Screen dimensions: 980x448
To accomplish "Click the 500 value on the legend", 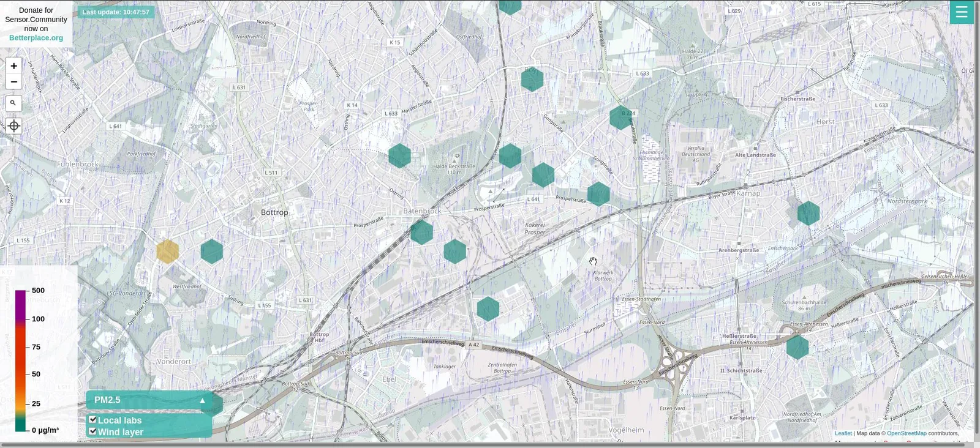I will click(39, 291).
